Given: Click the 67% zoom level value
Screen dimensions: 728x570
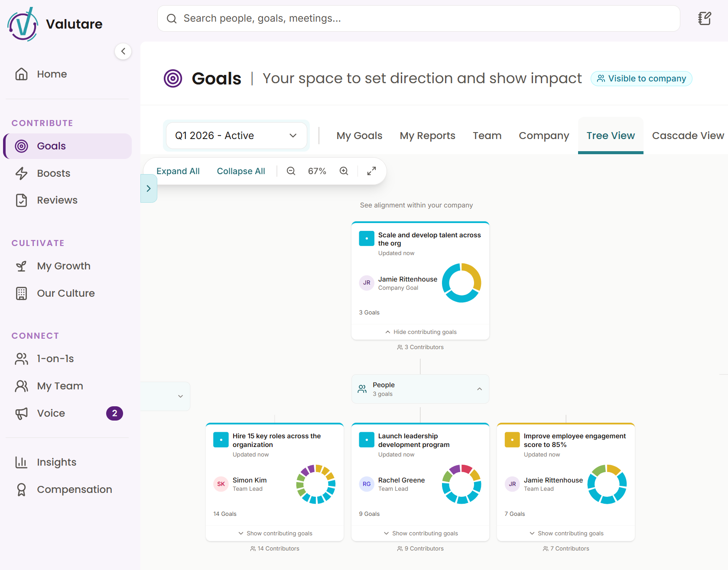Looking at the screenshot, I should tap(317, 171).
